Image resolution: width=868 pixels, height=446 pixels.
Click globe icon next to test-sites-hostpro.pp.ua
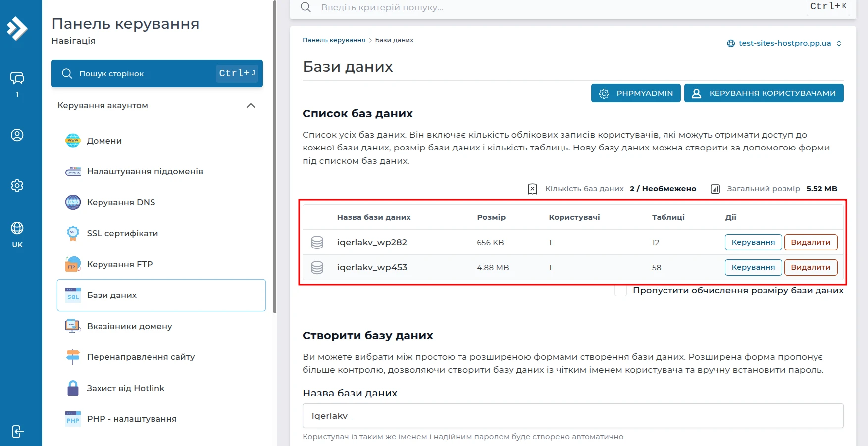(x=731, y=43)
